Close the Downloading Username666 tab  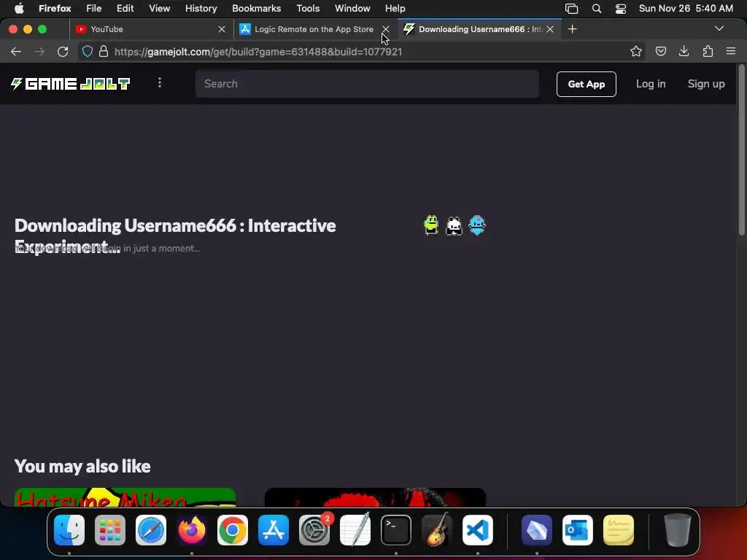pos(550,29)
